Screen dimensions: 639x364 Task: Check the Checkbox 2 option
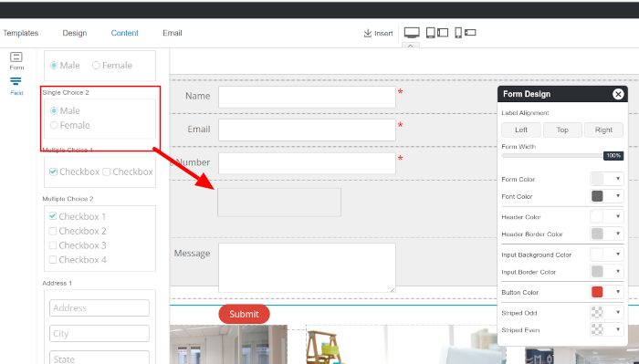53,231
